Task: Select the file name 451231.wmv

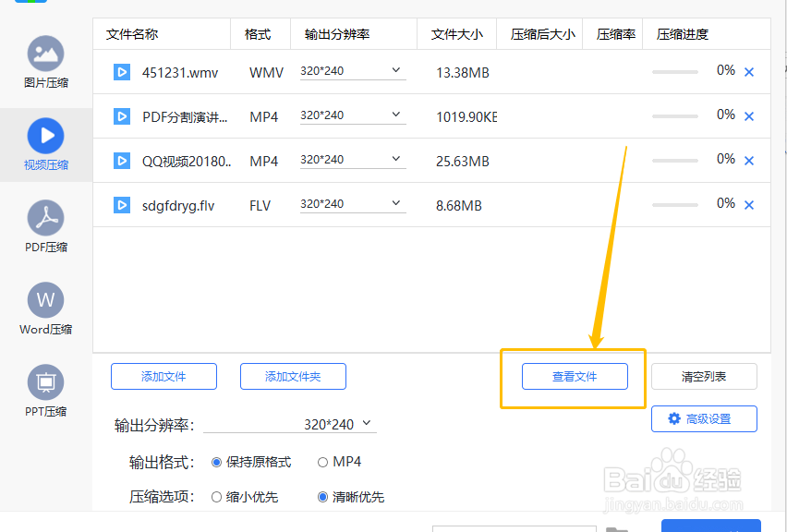Action: [x=180, y=73]
